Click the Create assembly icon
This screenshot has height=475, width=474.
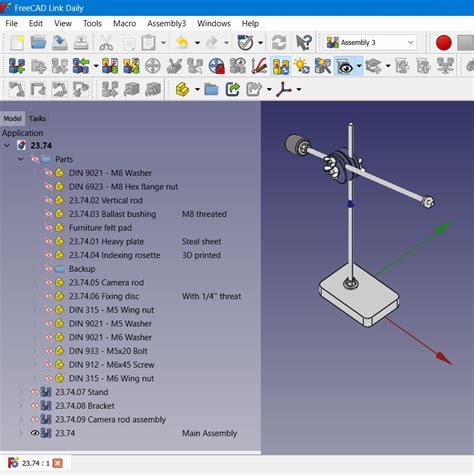[17, 66]
